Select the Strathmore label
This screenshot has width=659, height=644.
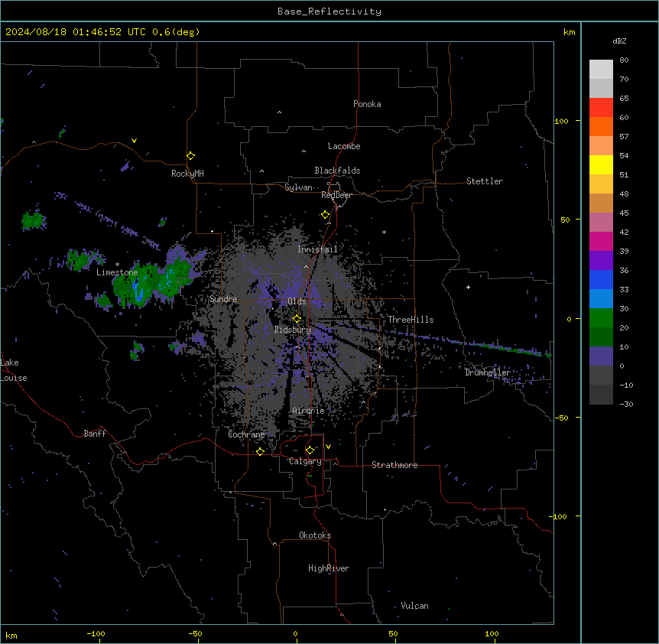click(x=394, y=465)
